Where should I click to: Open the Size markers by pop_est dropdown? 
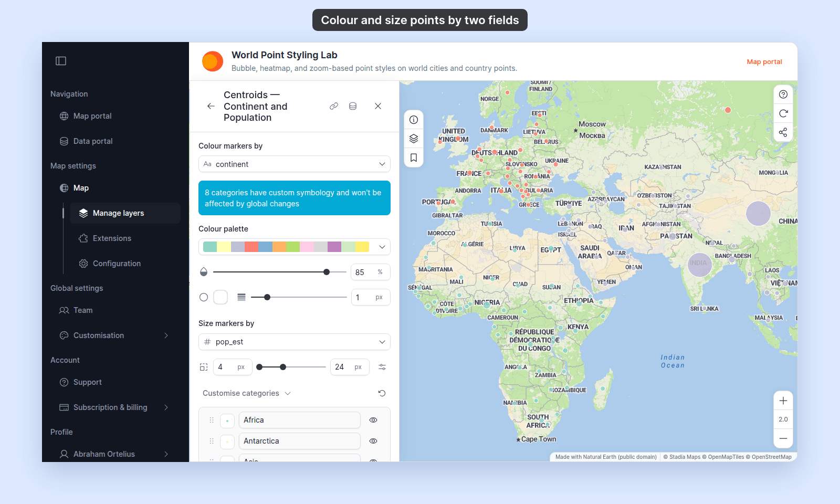(x=295, y=342)
